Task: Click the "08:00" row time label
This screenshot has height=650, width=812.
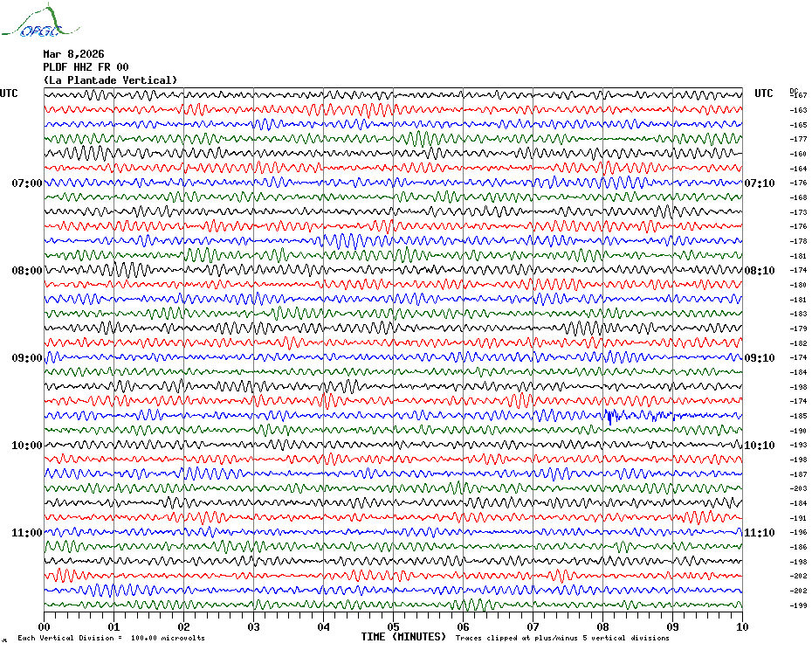Action: 27,271
